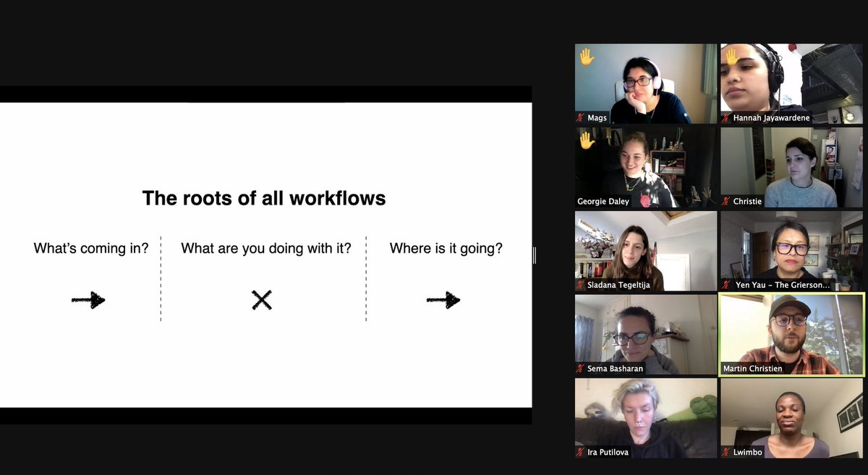
Task: Click the muted microphone icon beside Hannah Jayawardene
Action: (726, 117)
